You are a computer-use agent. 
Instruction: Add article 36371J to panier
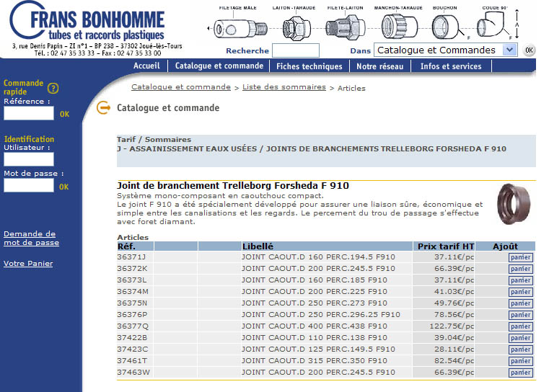click(521, 257)
